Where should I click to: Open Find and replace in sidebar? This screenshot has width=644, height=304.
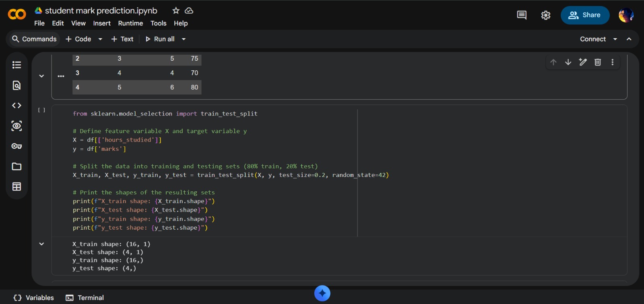click(17, 85)
